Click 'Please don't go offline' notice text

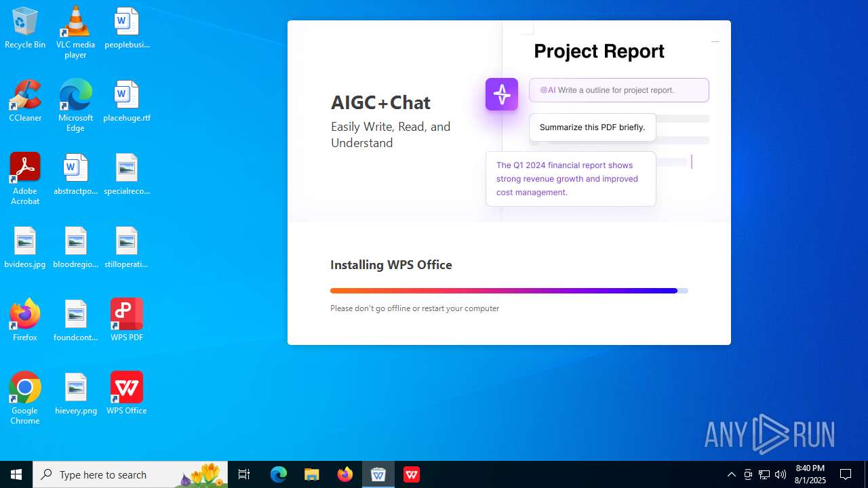(415, 308)
